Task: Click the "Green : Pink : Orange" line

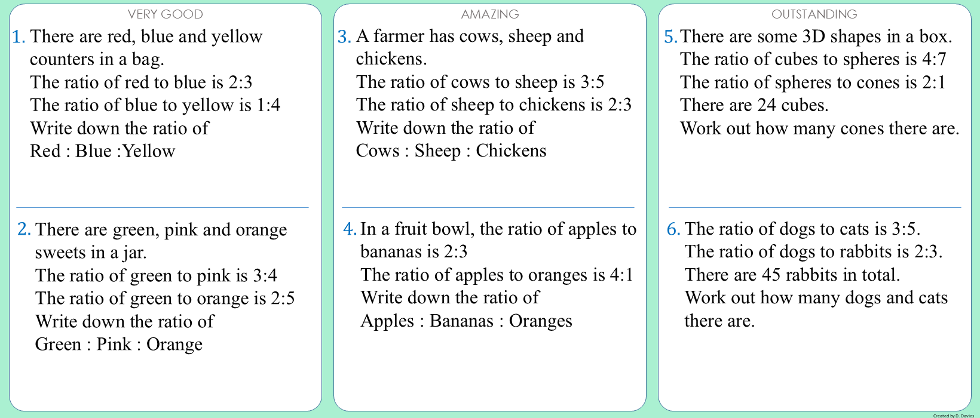Action: pyautogui.click(x=118, y=345)
